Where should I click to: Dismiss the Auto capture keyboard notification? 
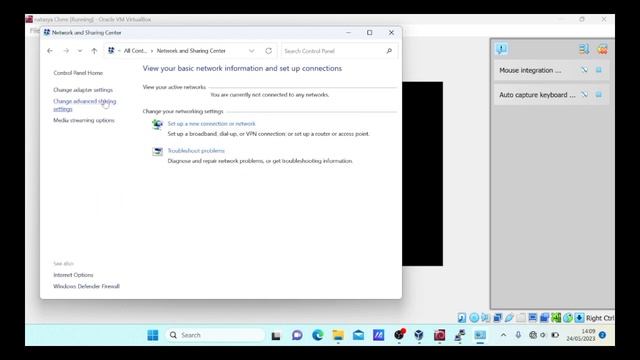(584, 95)
